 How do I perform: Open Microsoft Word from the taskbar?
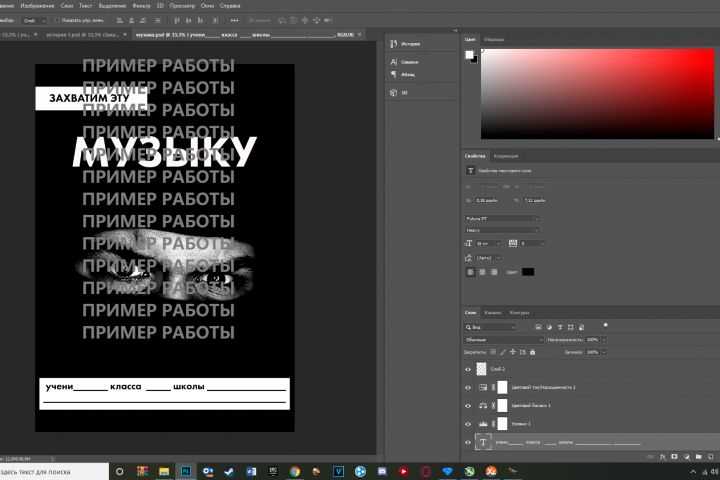tap(251, 471)
